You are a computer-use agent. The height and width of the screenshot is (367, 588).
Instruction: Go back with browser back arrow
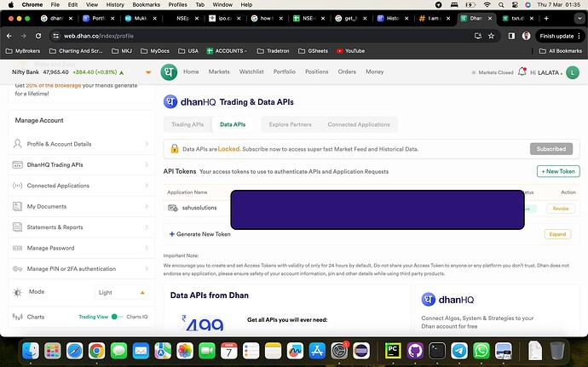click(9, 36)
